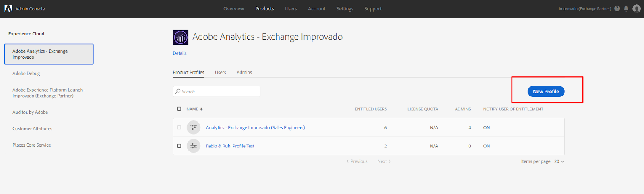Open the Settings menu
Viewport: 644px width, 194px height.
(x=345, y=9)
